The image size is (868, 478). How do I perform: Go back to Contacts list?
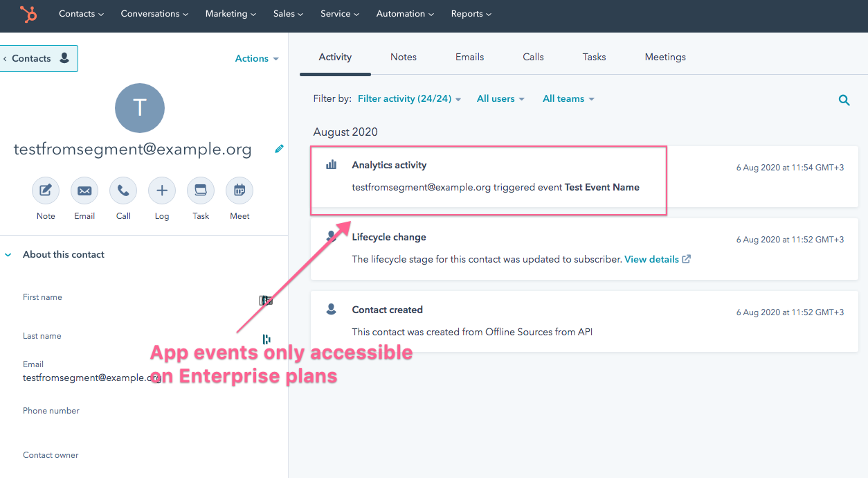[39, 59]
